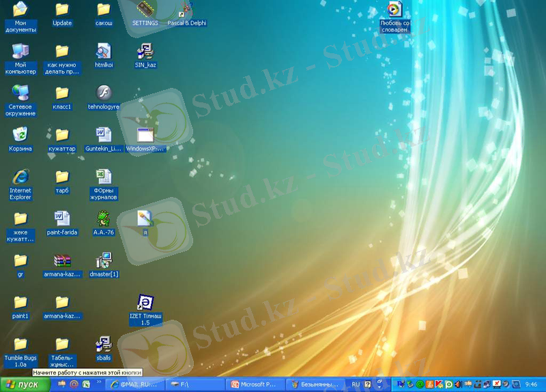Open the Pascal & Delphi shortcut
Viewport: 546px width, 392px height.
point(186,10)
